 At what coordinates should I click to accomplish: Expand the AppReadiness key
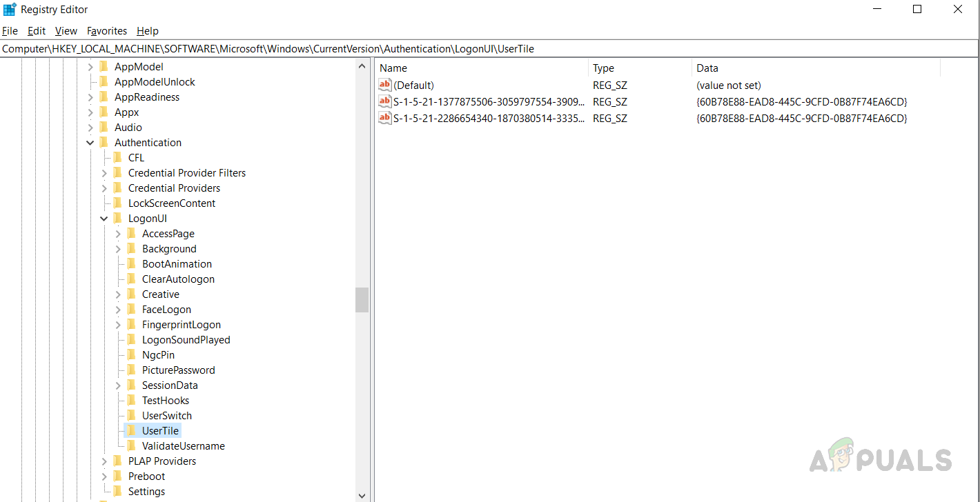point(90,97)
